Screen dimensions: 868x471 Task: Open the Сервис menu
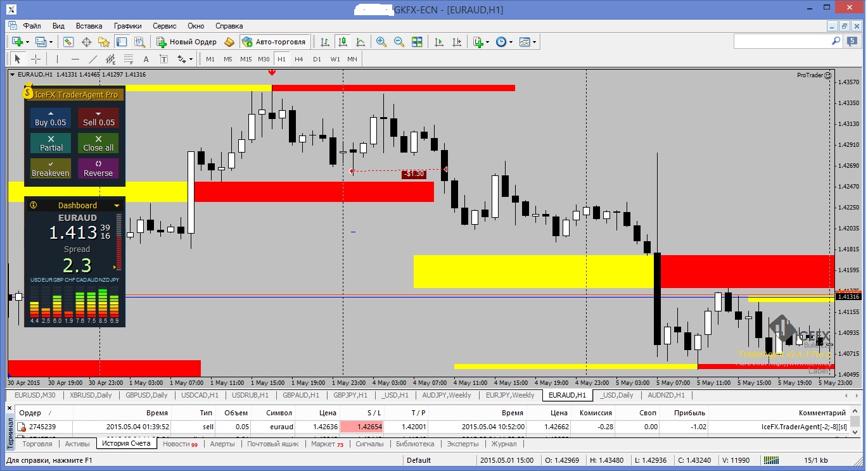(x=165, y=26)
